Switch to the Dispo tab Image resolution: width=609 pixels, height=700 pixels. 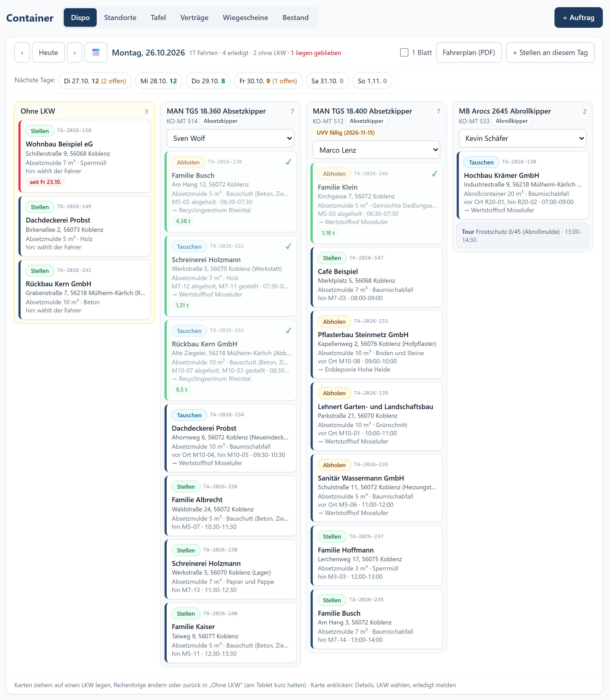point(80,18)
